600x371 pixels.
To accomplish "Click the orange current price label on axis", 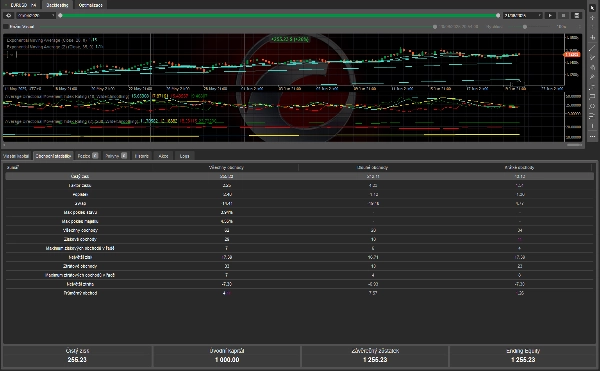I will click(x=572, y=55).
